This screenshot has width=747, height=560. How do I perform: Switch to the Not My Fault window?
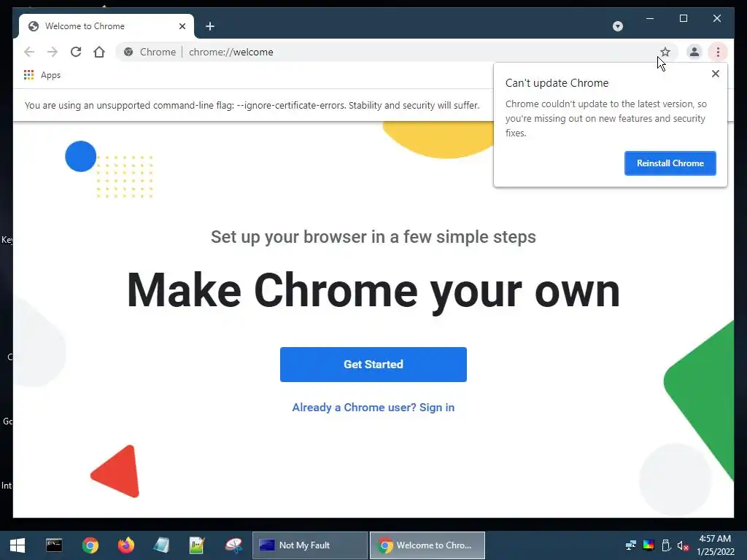click(309, 545)
